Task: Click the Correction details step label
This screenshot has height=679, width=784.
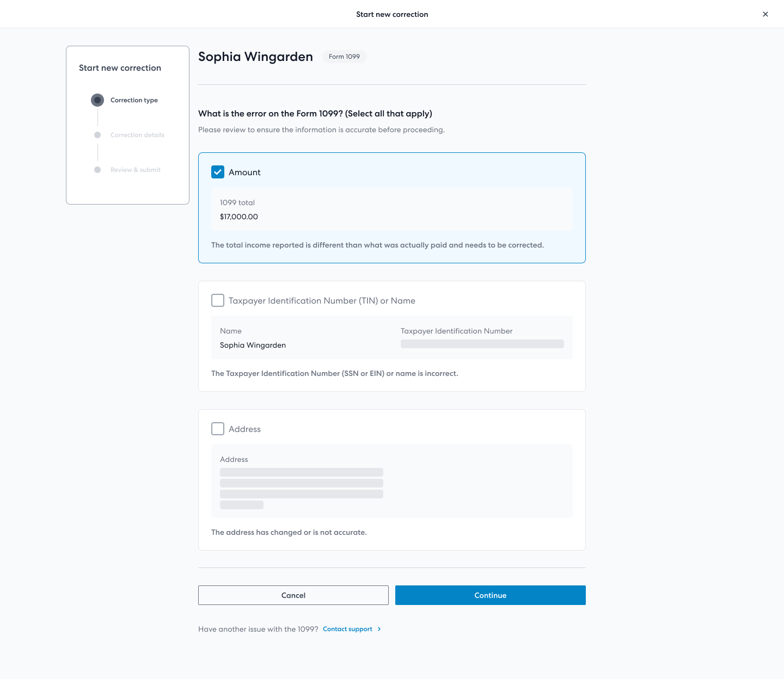Action: 137,135
